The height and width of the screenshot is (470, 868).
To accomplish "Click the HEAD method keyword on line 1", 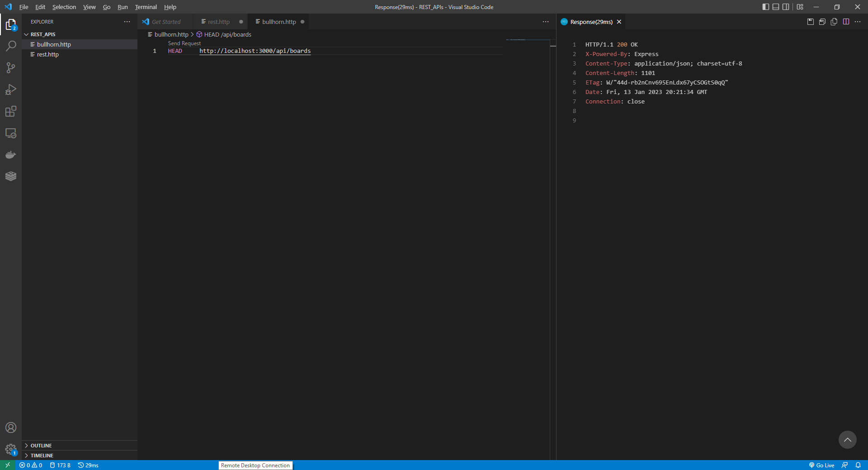I will coord(175,51).
